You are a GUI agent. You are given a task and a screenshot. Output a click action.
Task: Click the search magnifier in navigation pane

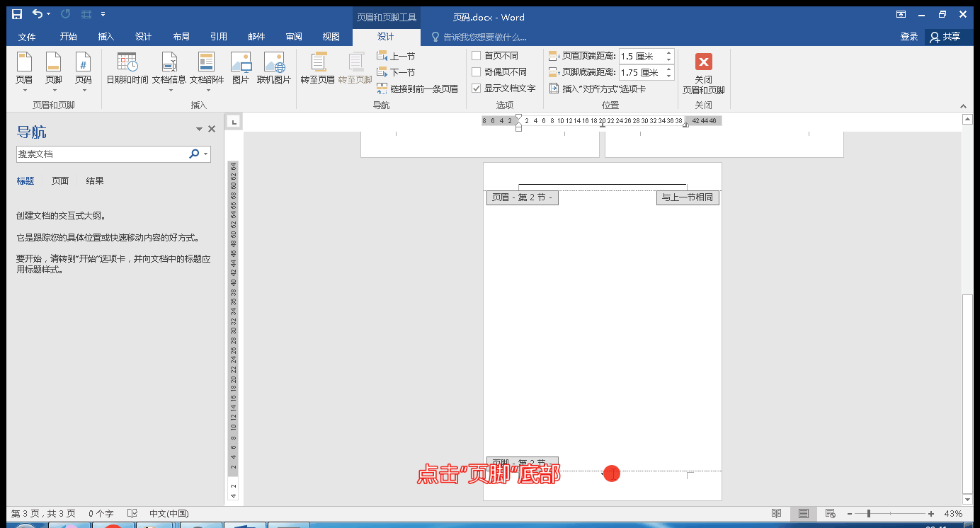point(194,154)
